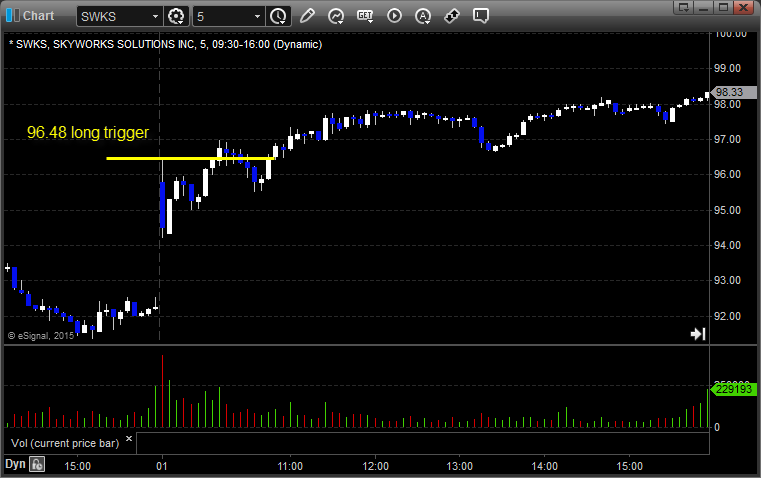Click the chart title SWKS, SKYWORKS SOLUTIONS text
Viewport: 761px width, 478px height.
coord(165,44)
